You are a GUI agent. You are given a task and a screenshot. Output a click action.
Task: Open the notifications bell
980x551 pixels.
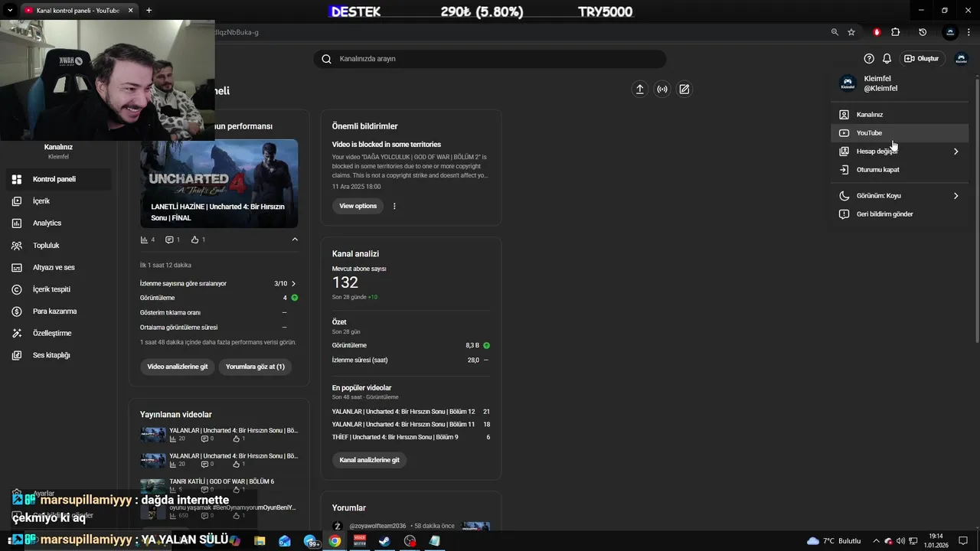[x=887, y=59]
